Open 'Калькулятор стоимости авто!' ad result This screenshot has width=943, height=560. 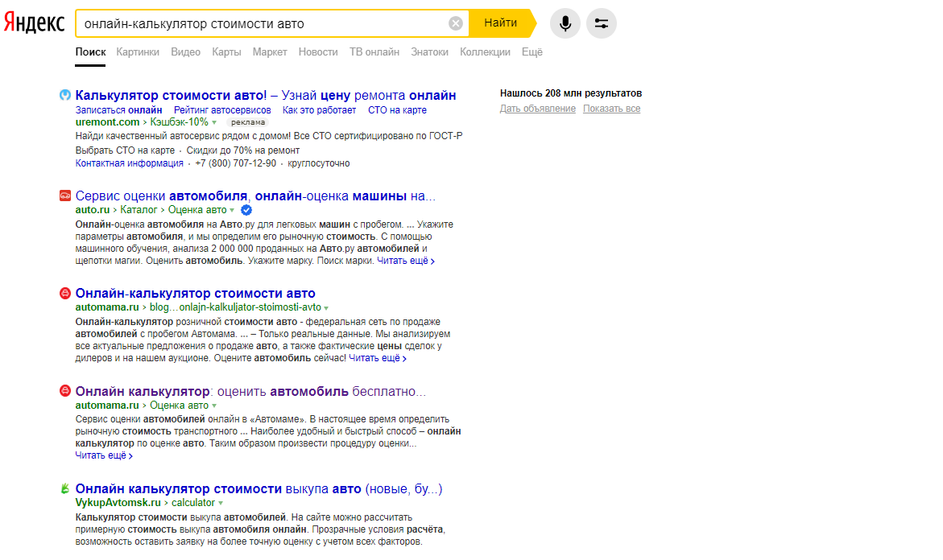point(265,95)
